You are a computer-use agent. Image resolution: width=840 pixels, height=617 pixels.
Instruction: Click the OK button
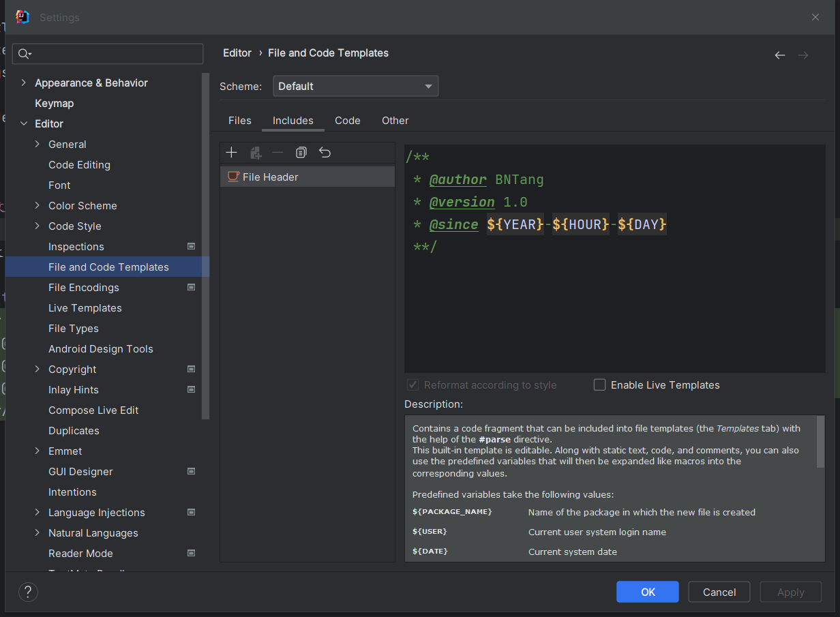647,592
